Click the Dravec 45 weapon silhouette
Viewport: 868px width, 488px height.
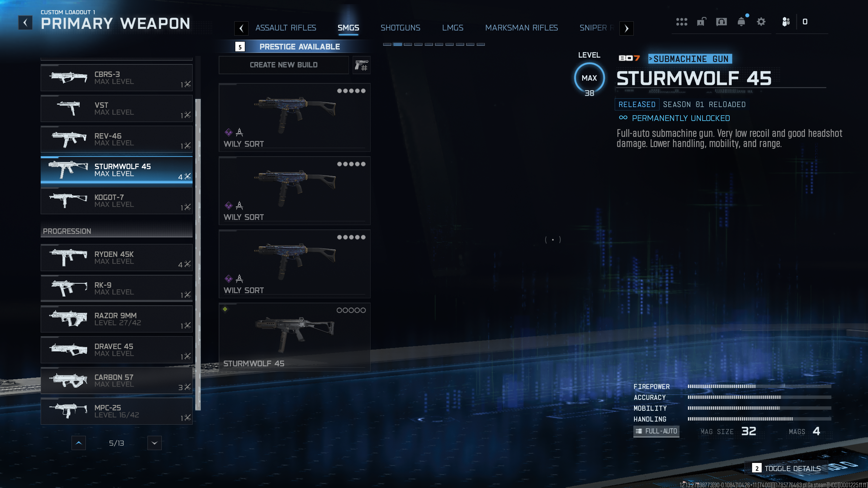coord(68,349)
